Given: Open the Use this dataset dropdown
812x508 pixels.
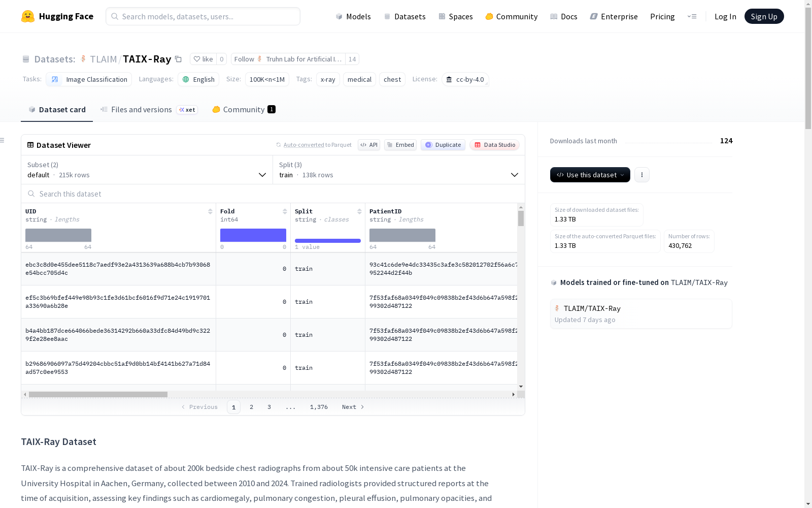Looking at the screenshot, I should pyautogui.click(x=590, y=175).
